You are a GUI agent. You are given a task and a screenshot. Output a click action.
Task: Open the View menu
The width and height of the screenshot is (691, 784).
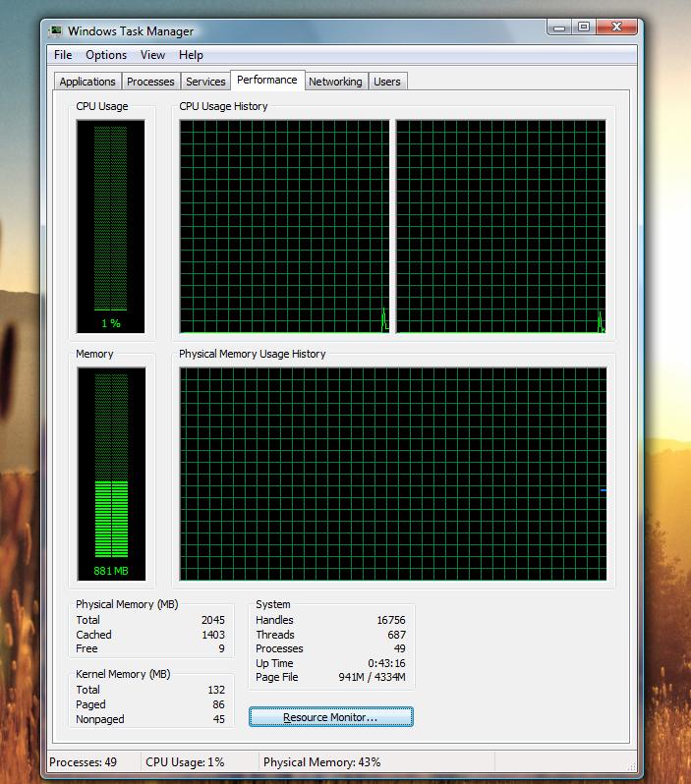click(x=152, y=55)
